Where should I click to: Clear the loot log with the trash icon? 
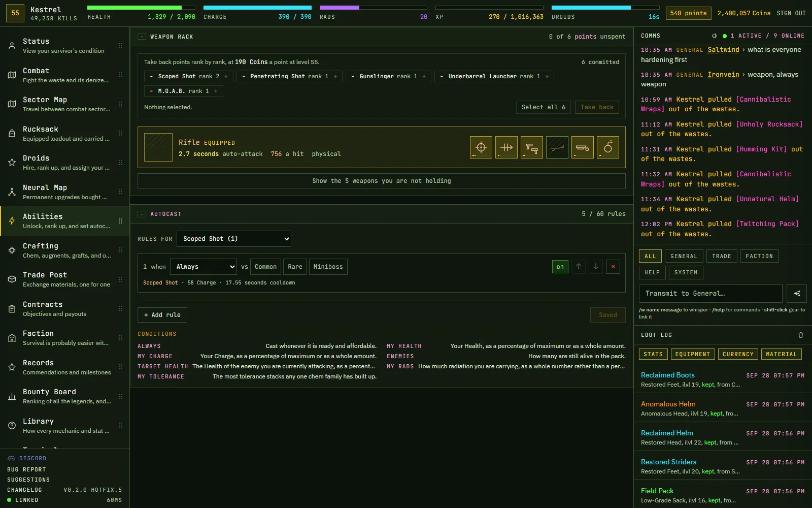(x=801, y=335)
